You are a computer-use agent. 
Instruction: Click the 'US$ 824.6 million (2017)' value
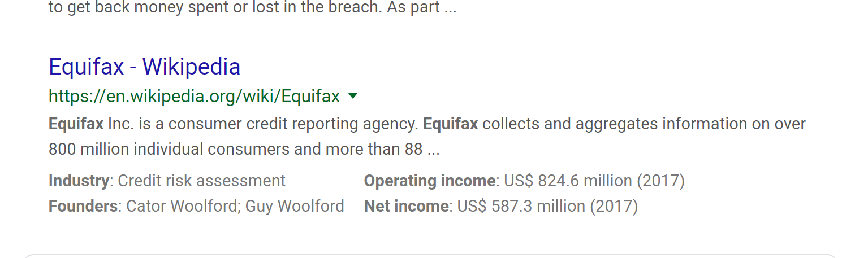click(x=594, y=181)
